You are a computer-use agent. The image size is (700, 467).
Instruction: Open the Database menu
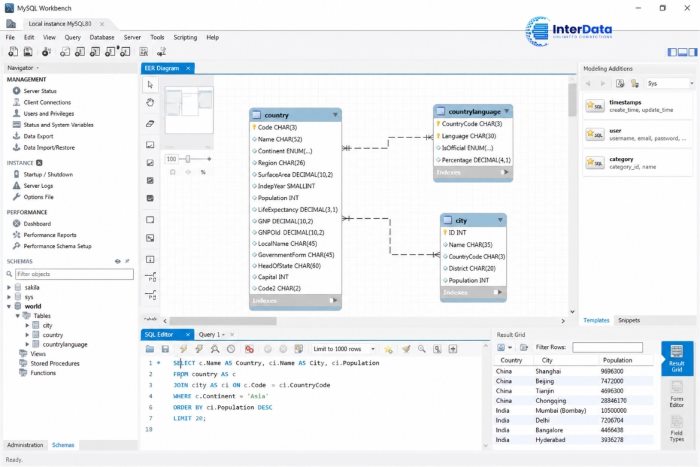(102, 38)
